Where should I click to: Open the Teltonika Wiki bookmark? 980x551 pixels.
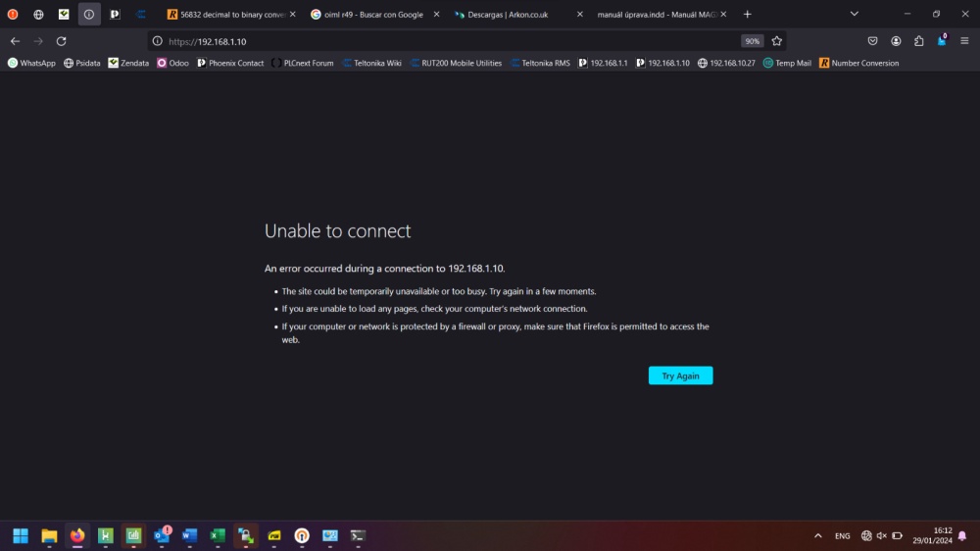point(372,63)
